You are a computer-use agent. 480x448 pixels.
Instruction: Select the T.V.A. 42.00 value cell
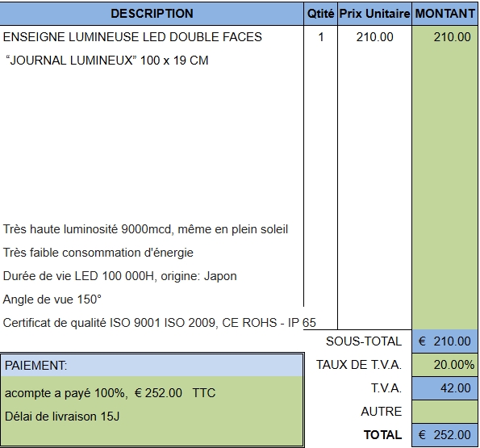click(445, 388)
